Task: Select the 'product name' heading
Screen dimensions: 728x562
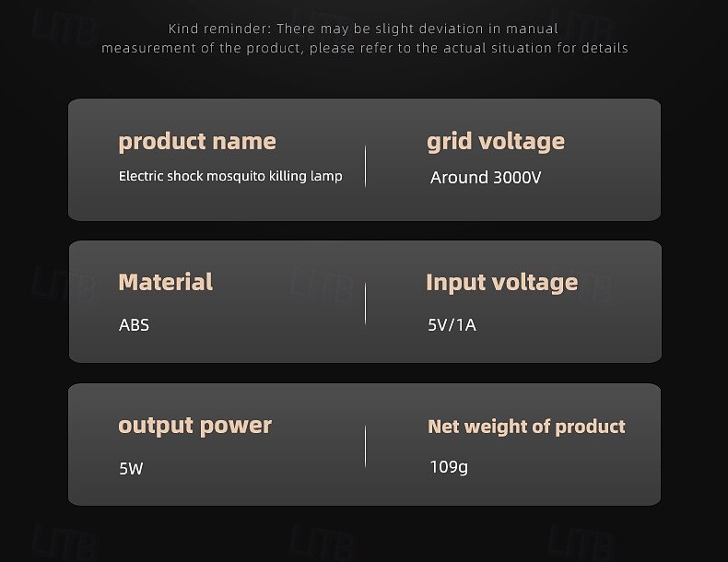Action: [197, 142]
